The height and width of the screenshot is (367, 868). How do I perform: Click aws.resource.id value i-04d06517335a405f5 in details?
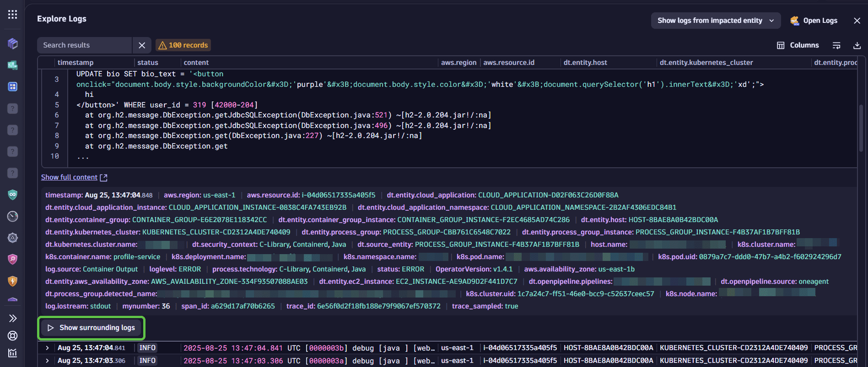pos(339,195)
